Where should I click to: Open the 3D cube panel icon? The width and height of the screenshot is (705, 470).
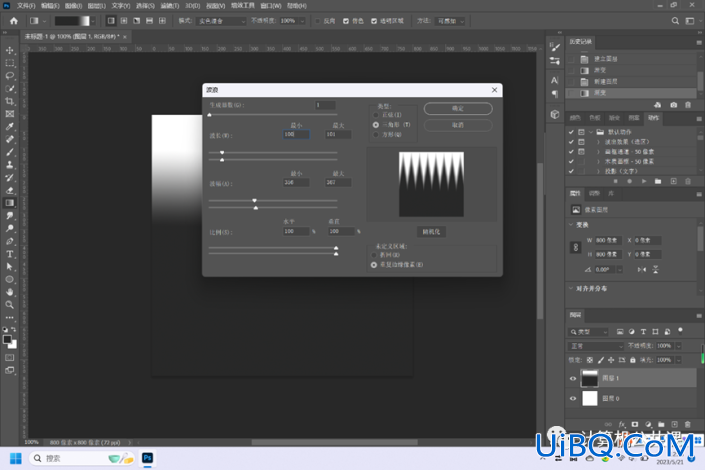(x=555, y=114)
